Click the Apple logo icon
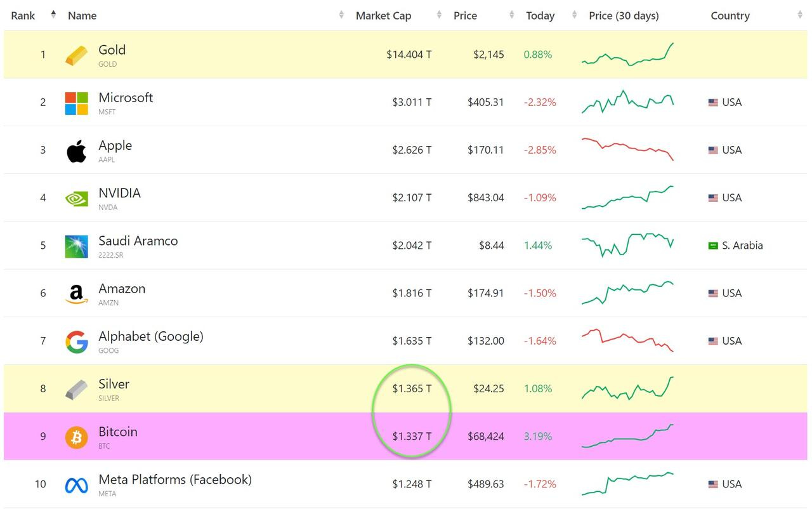 pos(77,151)
